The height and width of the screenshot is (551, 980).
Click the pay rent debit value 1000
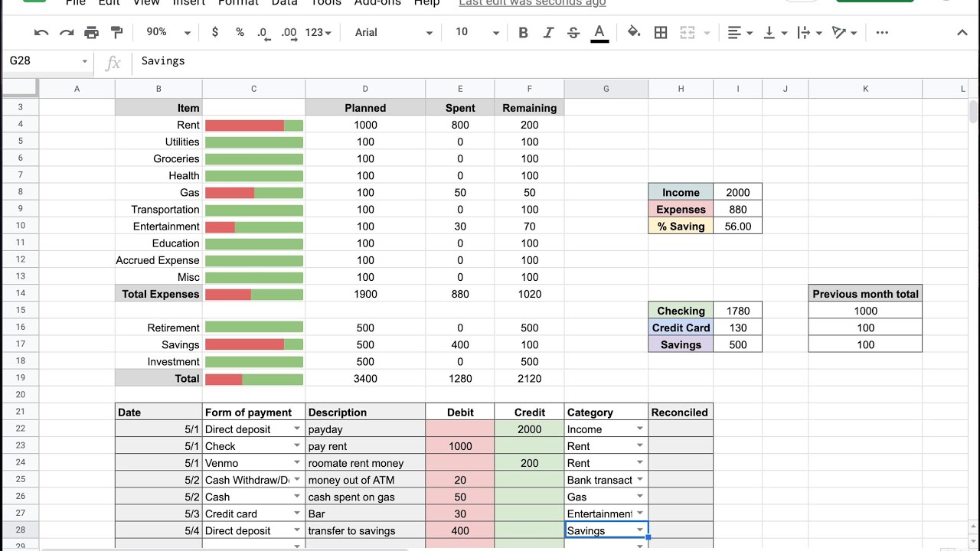pos(460,446)
